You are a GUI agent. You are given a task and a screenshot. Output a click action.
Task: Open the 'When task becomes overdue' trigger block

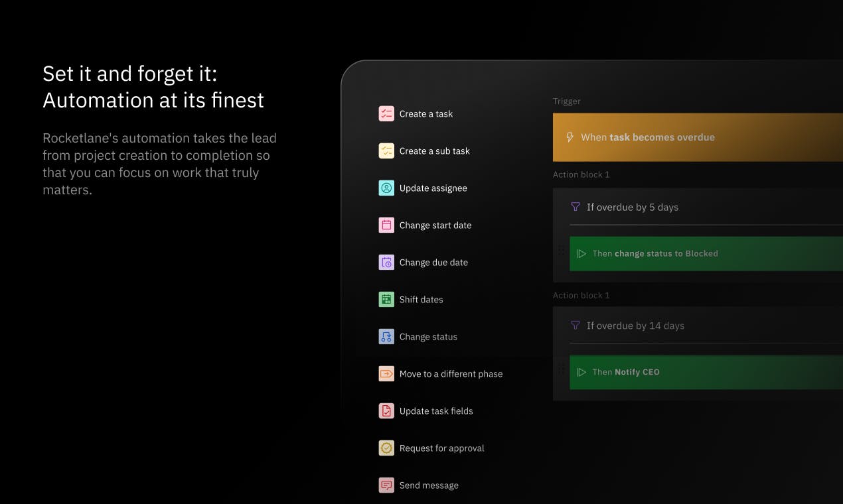point(698,137)
